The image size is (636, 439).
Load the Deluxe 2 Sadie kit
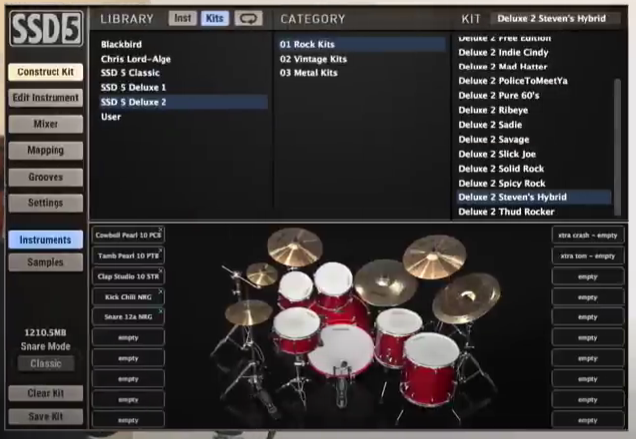pos(534,125)
